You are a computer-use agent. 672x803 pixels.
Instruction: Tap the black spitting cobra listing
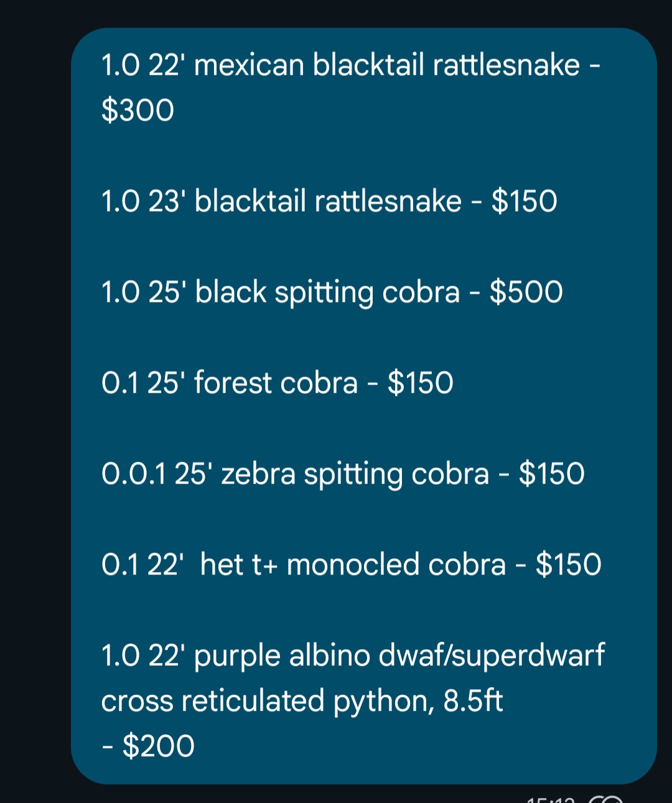(x=332, y=293)
